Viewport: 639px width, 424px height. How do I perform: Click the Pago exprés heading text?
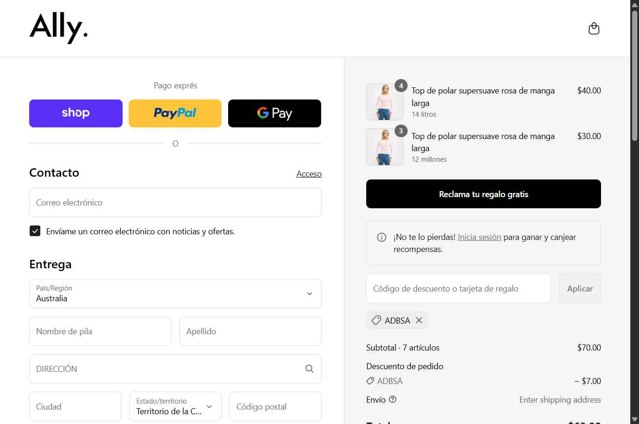pos(175,86)
